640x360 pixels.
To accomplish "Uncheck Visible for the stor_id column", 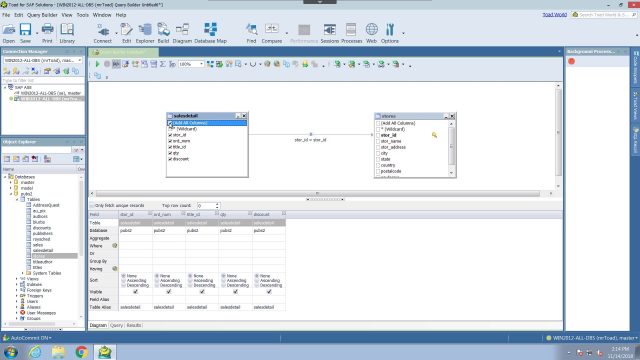I will click(x=136, y=292).
